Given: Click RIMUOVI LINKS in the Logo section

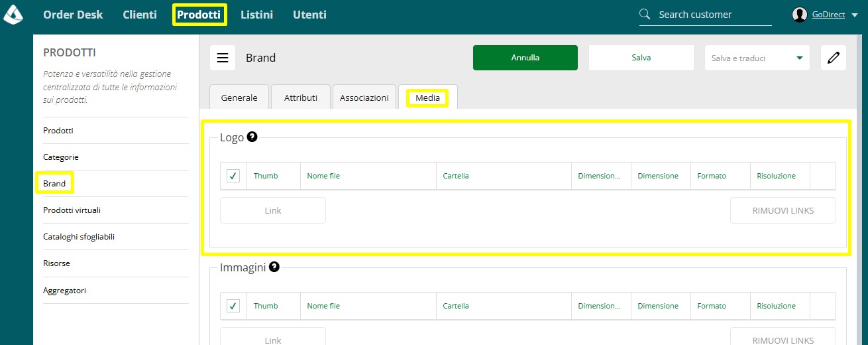Looking at the screenshot, I should tap(783, 210).
